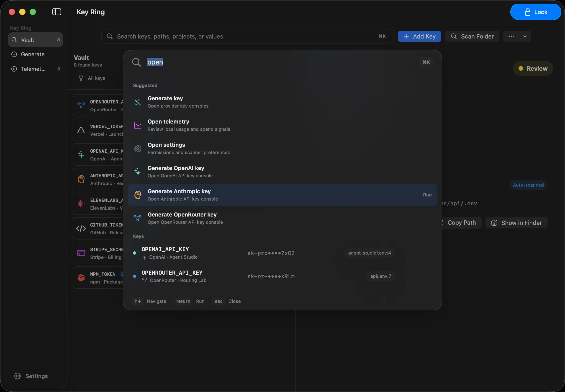Click the npm package box icon

coord(81,278)
